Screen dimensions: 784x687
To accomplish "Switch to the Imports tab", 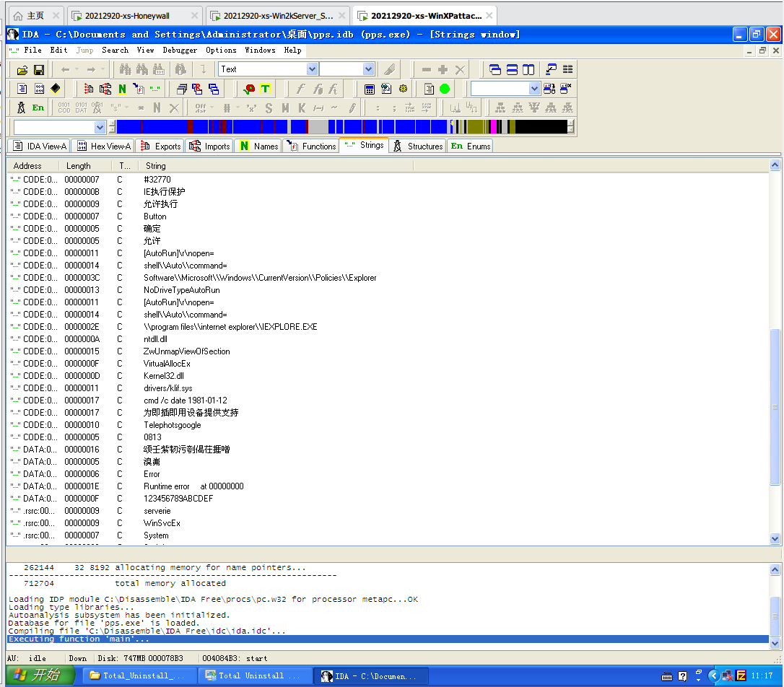I will coord(210,146).
